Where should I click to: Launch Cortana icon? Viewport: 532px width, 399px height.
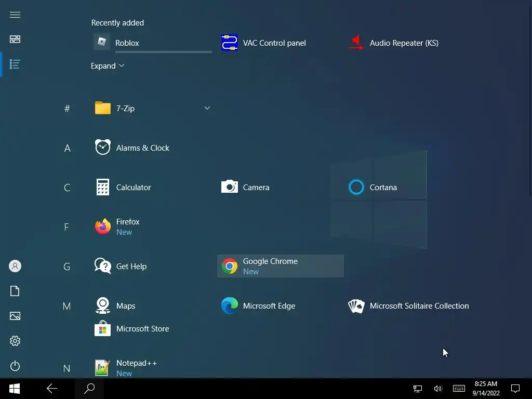pyautogui.click(x=356, y=187)
